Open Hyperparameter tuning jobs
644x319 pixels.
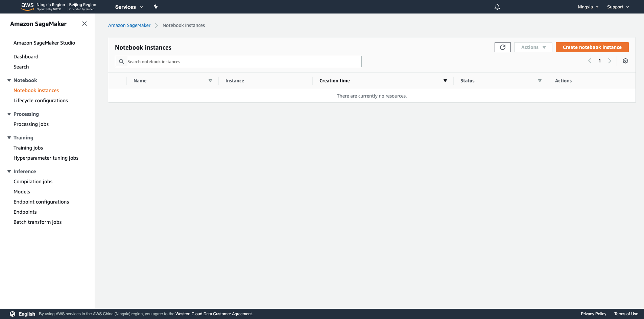pyautogui.click(x=46, y=158)
